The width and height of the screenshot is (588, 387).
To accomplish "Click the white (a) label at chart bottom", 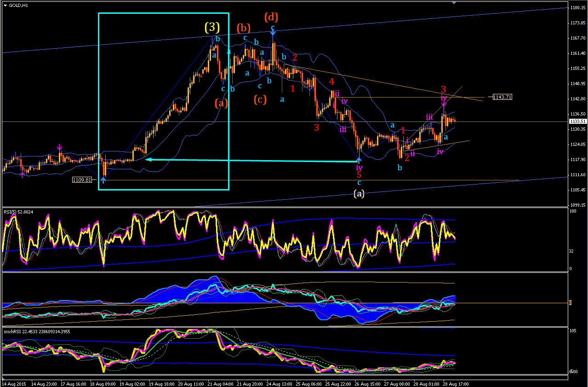I will pos(359,194).
